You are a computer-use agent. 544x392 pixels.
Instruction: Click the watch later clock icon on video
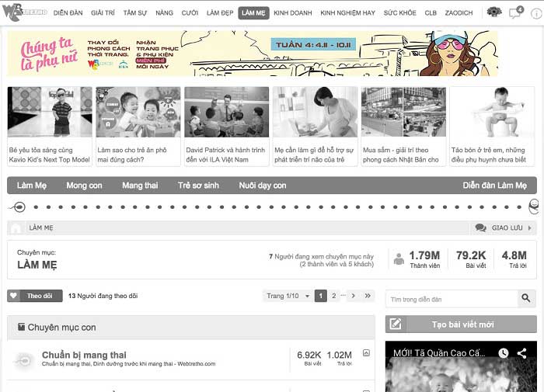[503, 353]
